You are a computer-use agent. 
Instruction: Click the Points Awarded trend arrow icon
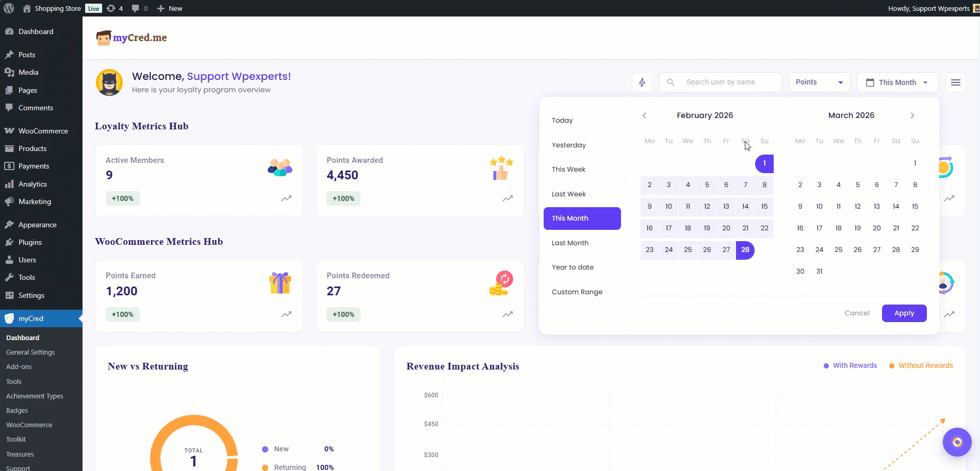pos(508,198)
